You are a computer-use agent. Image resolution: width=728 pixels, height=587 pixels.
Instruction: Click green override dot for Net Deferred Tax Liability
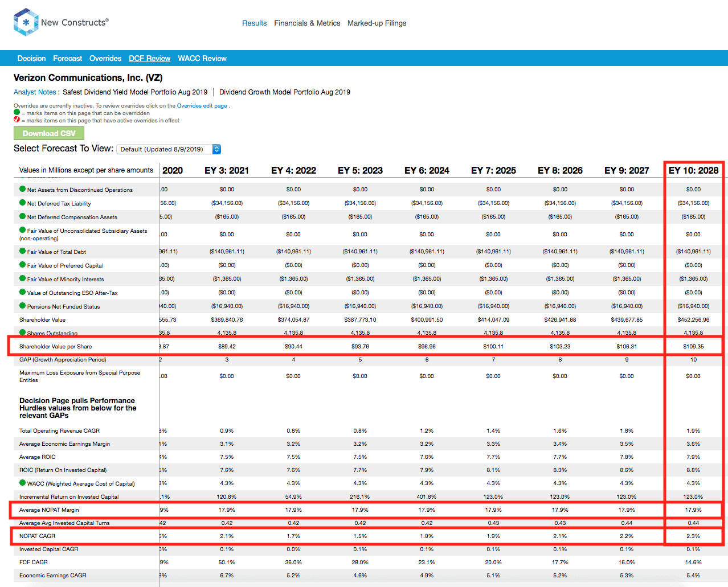pyautogui.click(x=23, y=203)
